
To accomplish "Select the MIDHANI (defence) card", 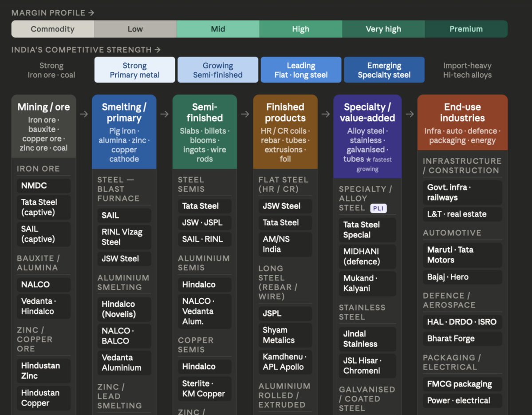I will 367,257.
